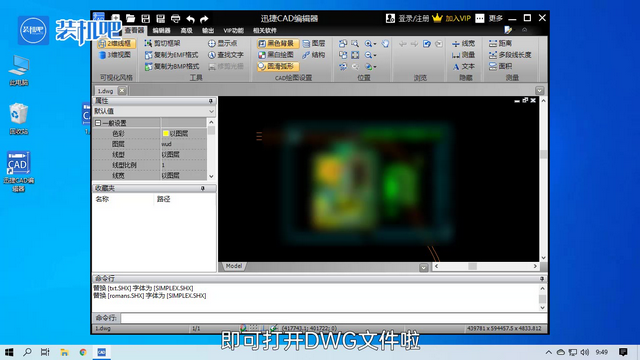
Task: Click the Windows Start button
Action: point(9,352)
